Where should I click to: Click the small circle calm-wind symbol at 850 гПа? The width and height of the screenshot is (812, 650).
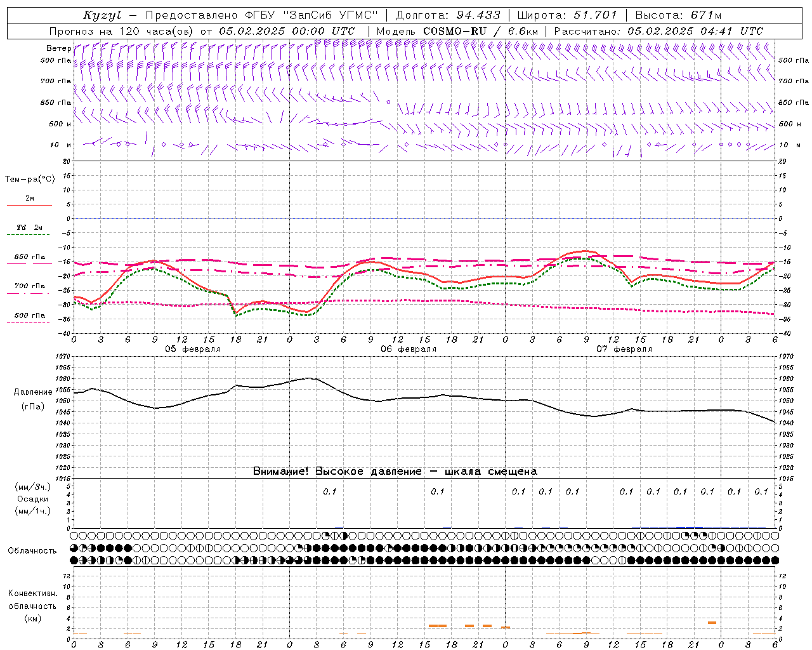point(388,102)
